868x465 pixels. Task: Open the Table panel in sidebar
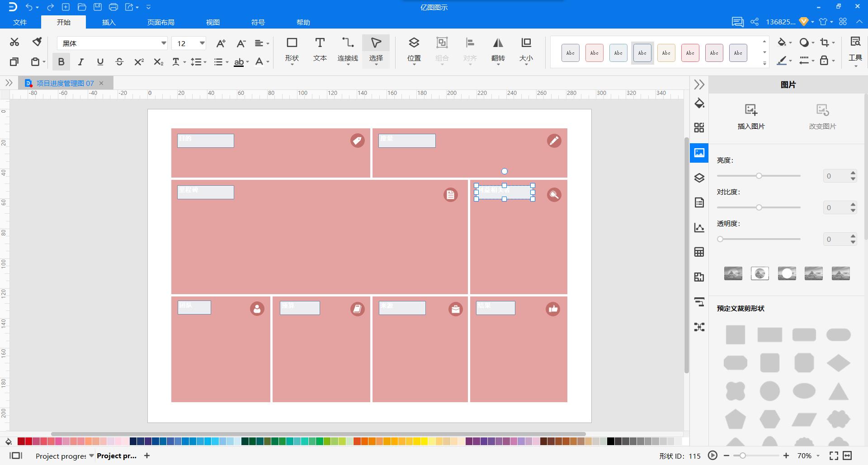coord(699,252)
